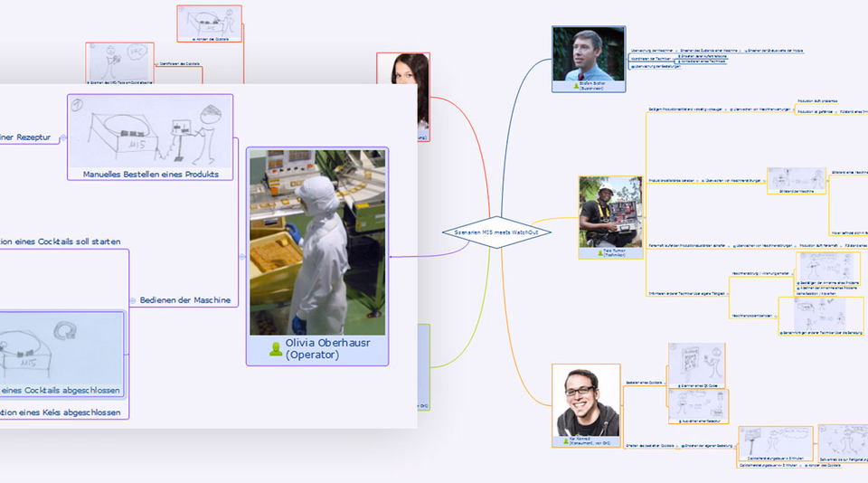Select the central 'Szenarien MIS meets WatchOut' node
Viewport: 868px width, 483px height.
point(496,232)
